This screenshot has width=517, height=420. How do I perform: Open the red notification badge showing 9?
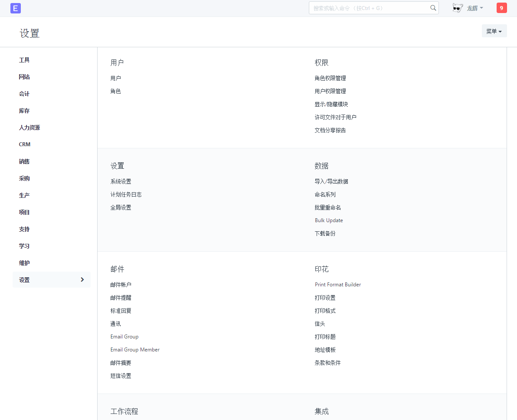(501, 8)
